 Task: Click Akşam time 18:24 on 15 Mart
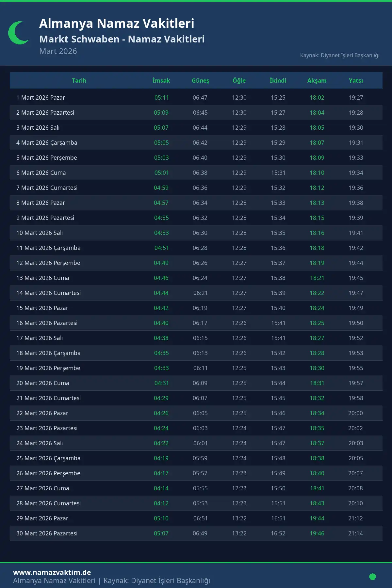[x=317, y=308]
